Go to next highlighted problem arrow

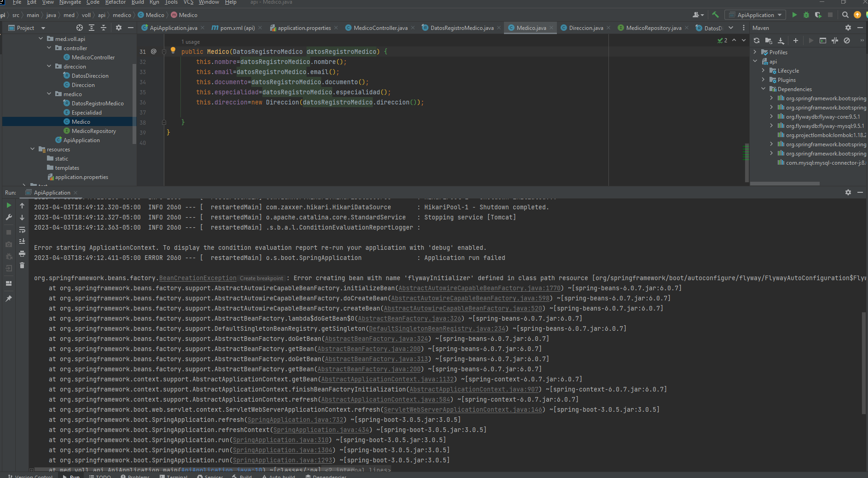(x=744, y=40)
